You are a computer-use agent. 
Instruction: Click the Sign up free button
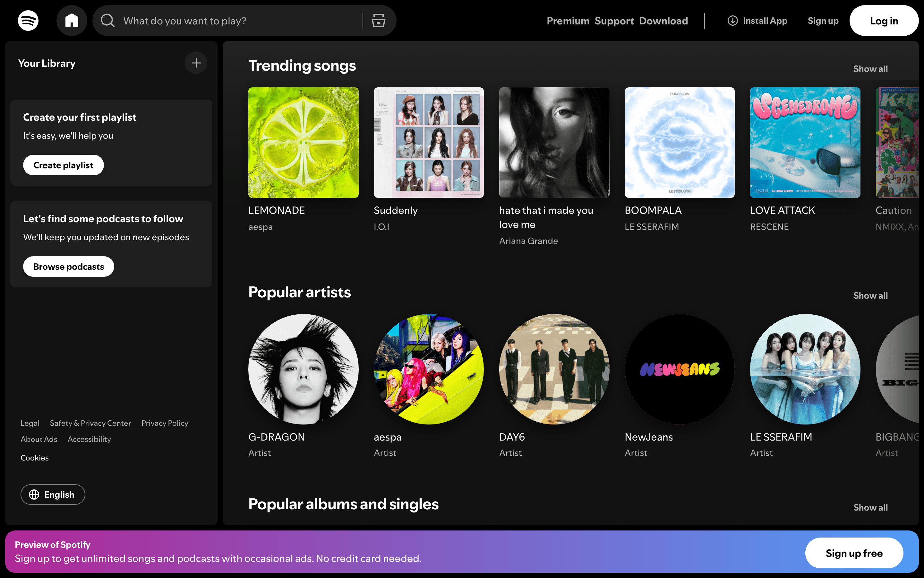point(854,553)
